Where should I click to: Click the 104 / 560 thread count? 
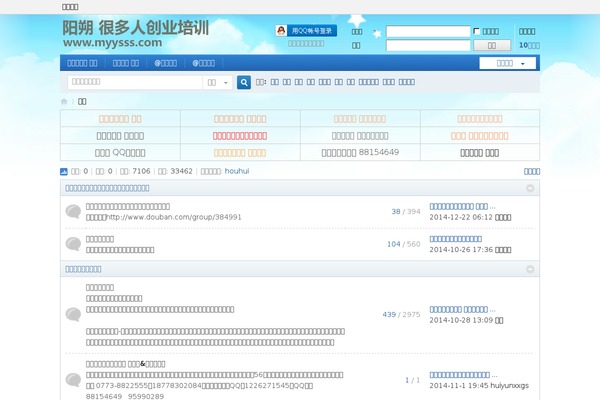403,244
